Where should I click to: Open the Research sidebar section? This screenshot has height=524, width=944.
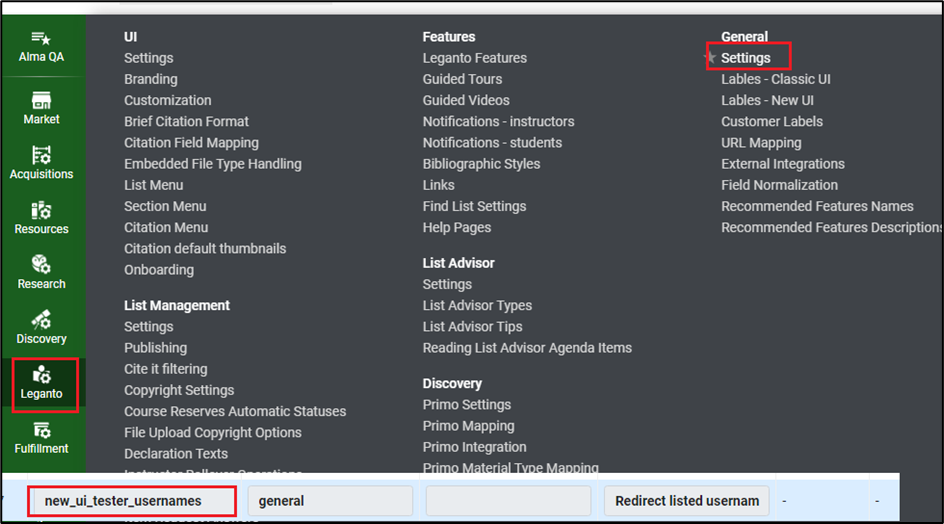click(x=41, y=273)
